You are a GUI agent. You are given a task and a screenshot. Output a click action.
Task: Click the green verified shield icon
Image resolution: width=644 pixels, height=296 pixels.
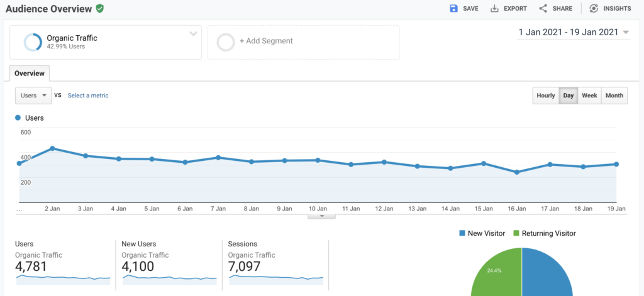[100, 9]
